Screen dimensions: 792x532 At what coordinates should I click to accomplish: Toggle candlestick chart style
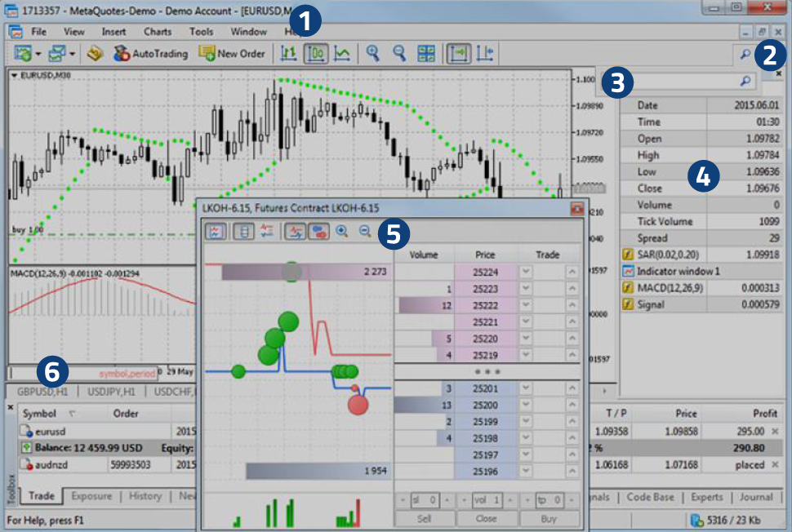point(316,53)
